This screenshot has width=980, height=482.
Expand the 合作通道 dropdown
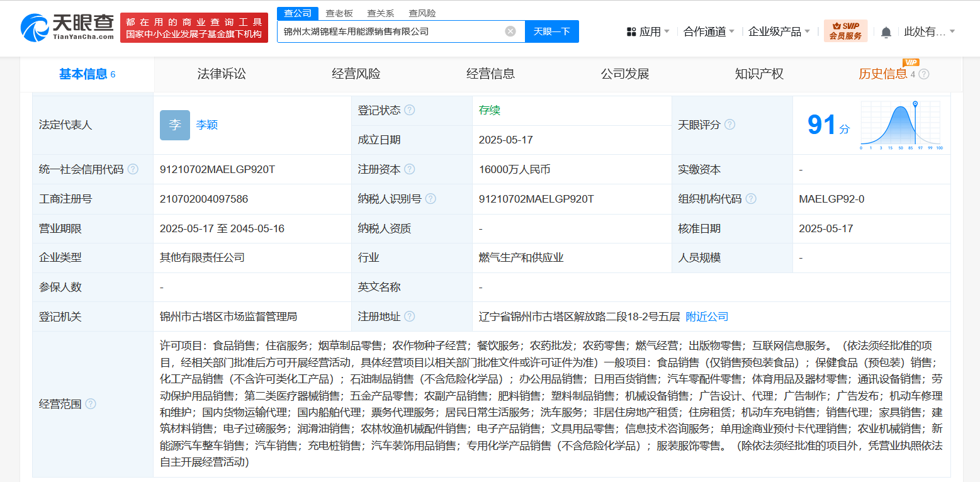(x=709, y=31)
